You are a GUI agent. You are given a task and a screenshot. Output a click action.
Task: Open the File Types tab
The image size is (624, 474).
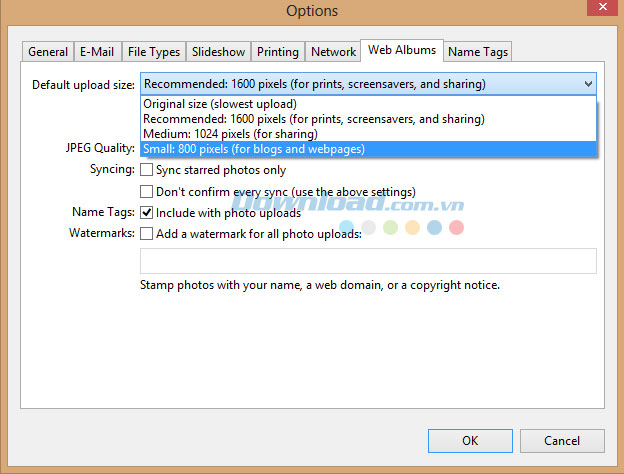[154, 52]
